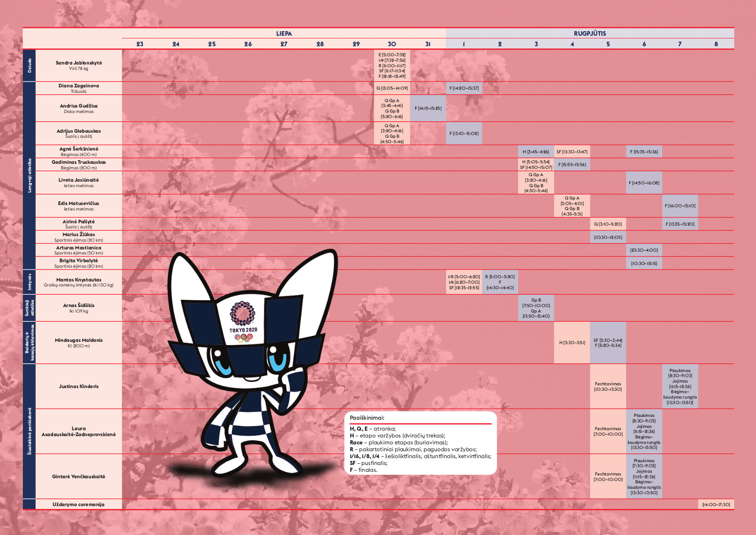
Task: Select Gediminas Truskauskas row label
Action: pos(79,165)
